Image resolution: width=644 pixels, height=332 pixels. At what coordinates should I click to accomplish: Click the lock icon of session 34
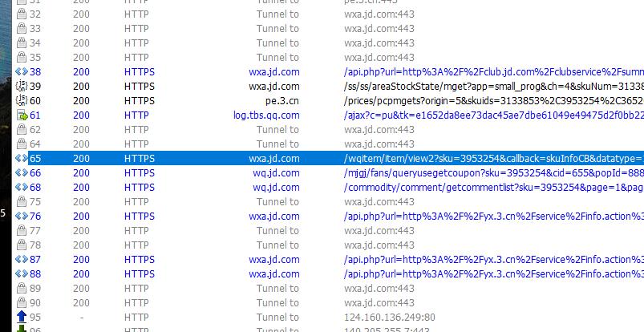pos(22,43)
